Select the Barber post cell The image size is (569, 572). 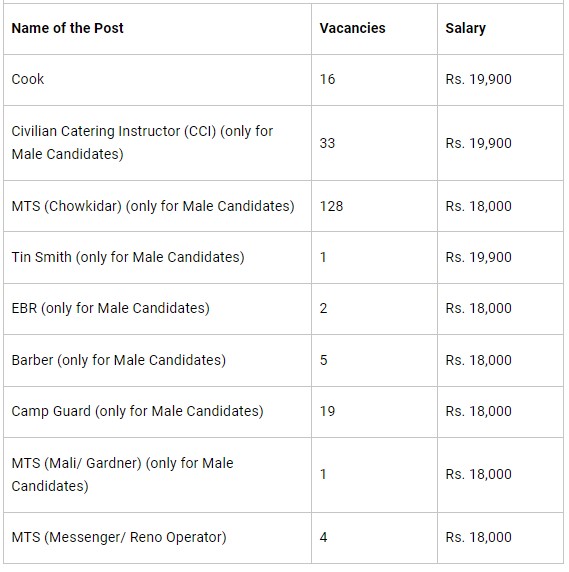(158, 360)
